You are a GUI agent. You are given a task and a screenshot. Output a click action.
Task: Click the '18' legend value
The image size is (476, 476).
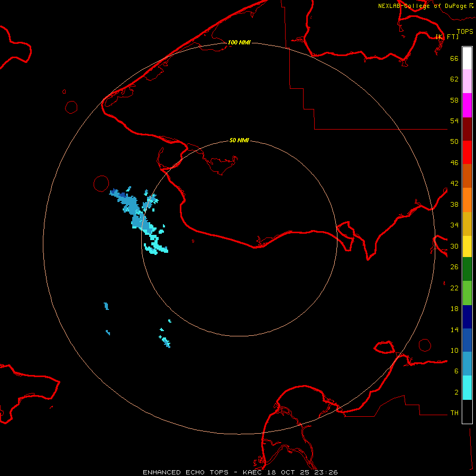click(454, 309)
